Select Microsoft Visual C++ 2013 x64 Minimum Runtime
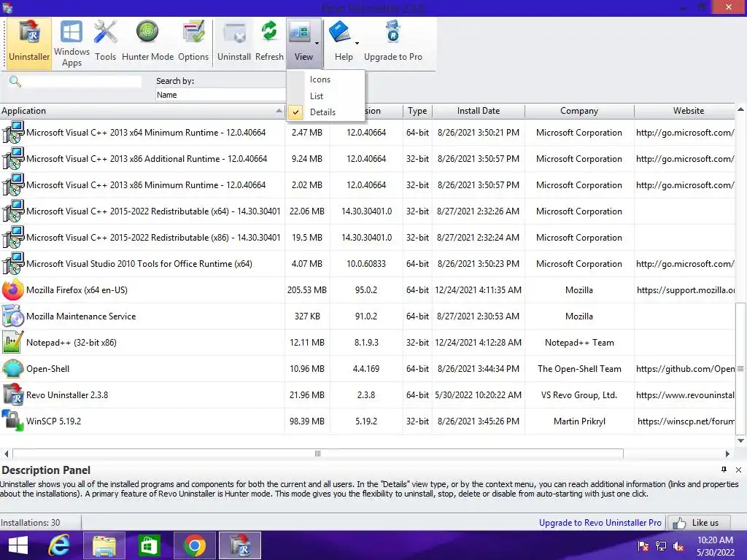 tap(368, 133)
